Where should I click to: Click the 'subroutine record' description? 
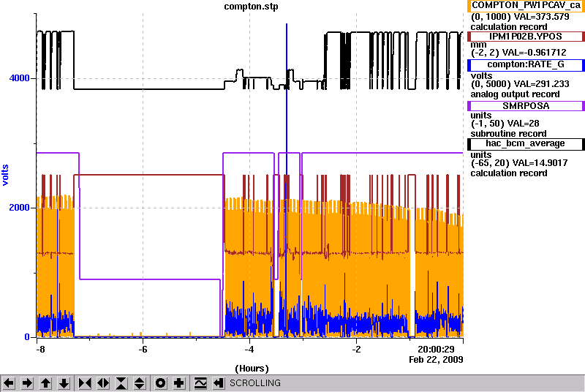(508, 134)
